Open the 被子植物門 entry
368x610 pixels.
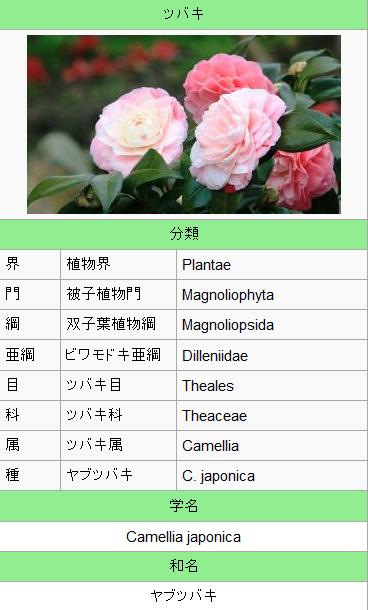click(x=103, y=294)
